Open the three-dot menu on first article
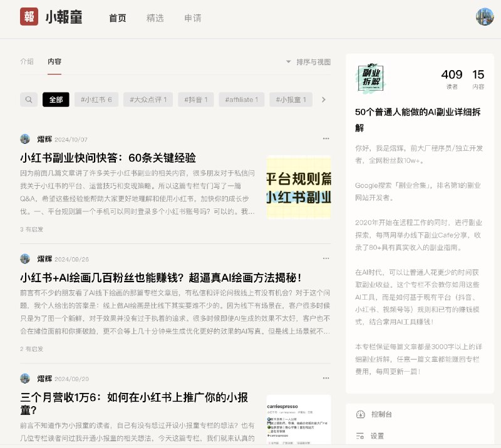 [x=326, y=138]
